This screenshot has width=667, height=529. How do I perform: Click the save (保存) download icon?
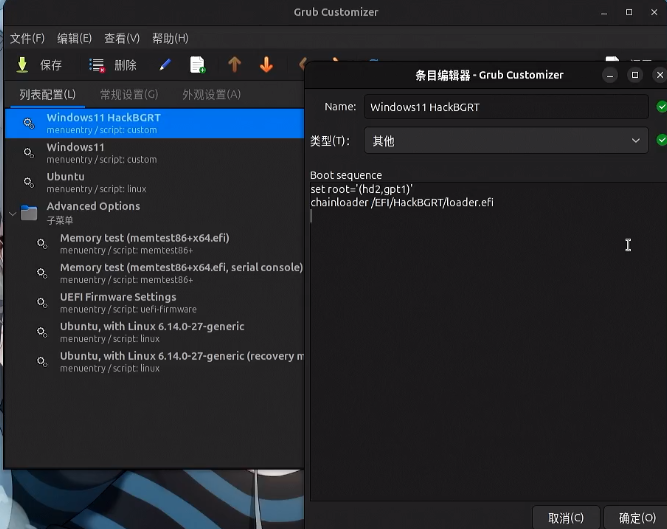[22, 65]
